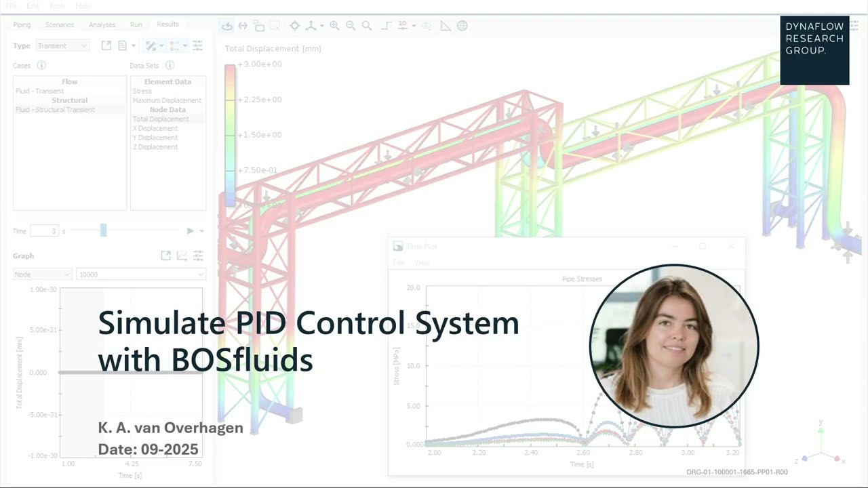868x488 pixels.
Task: Open the color legend dropdown arrow
Action: point(184,45)
